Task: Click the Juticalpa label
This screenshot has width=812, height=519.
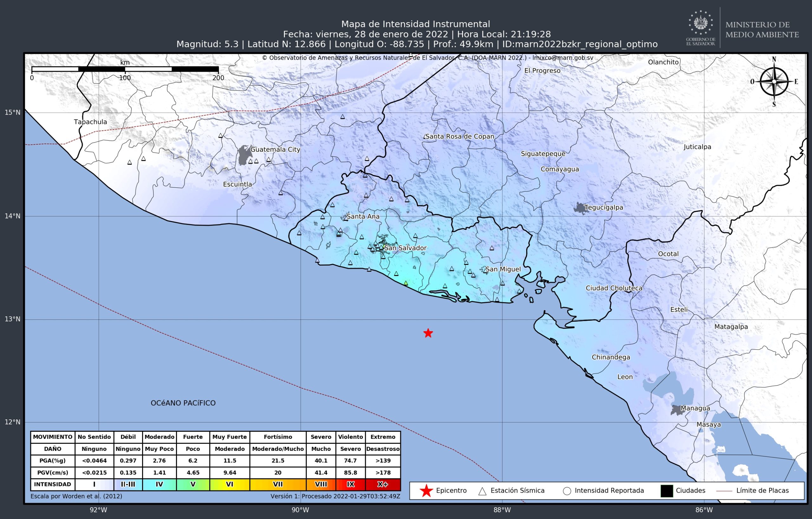Action: [697, 147]
